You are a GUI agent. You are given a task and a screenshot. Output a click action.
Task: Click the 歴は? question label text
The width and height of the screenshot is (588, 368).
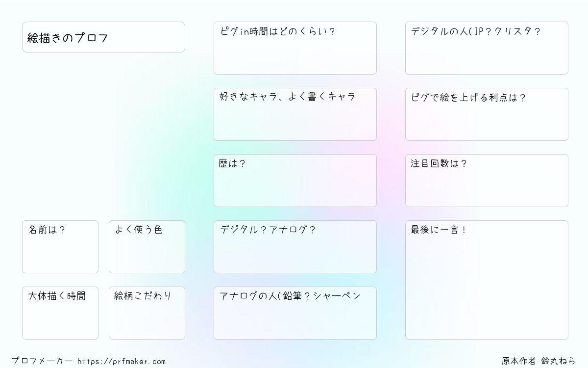pos(232,163)
